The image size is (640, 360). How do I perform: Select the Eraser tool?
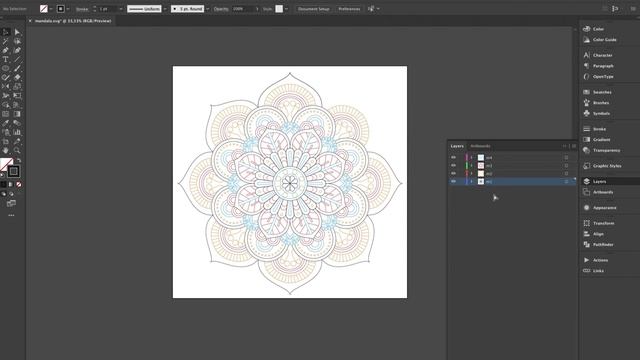pyautogui.click(x=17, y=78)
